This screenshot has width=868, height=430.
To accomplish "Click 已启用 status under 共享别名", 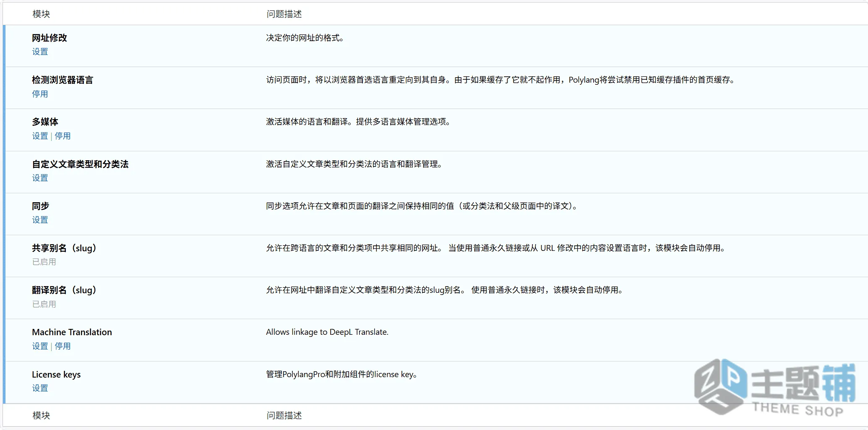I will [44, 262].
